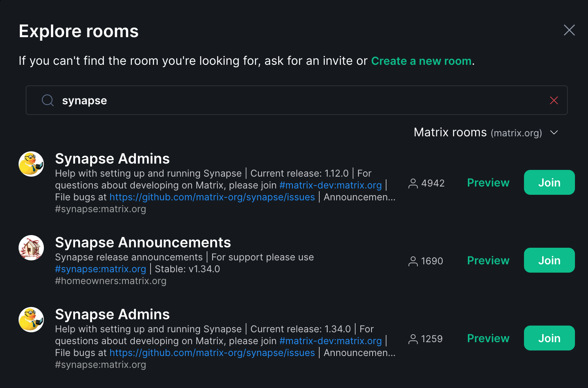Preview the Synapse Admins room with 1259 members
Screen dimensions: 588x388
[488, 338]
